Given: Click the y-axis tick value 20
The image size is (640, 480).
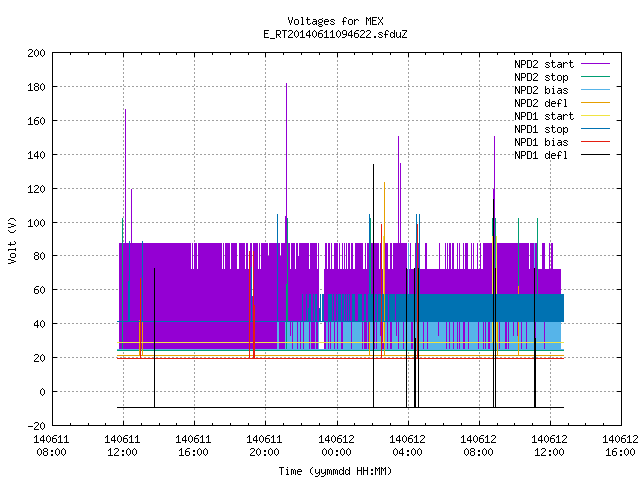Looking at the screenshot, I should click(39, 358).
